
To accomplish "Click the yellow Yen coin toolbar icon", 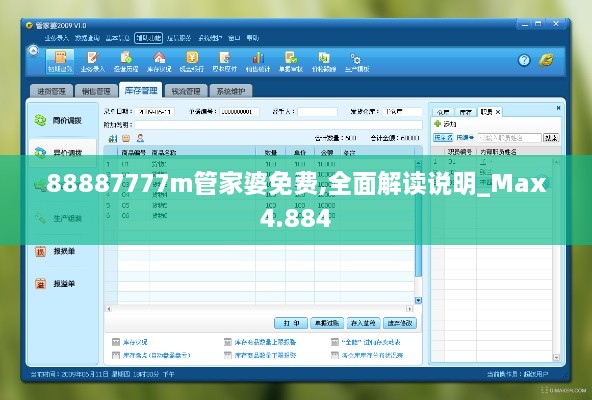I will coord(192,57).
